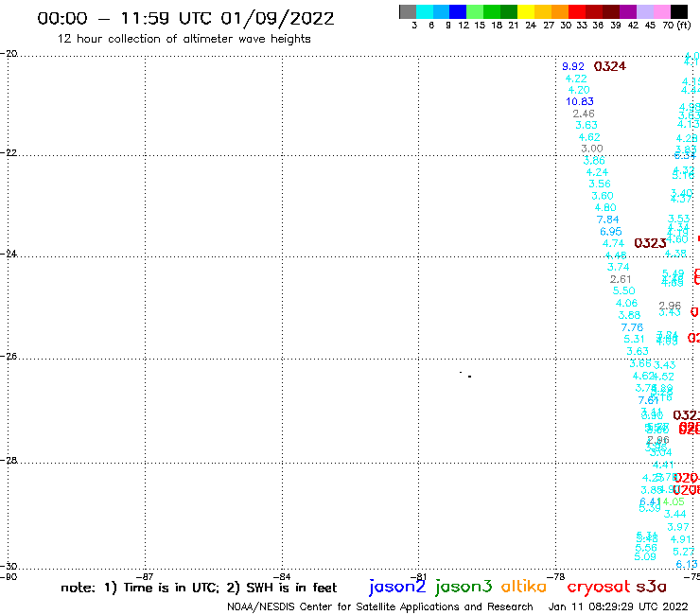Click the title "00:00 – 11:59 UTC 01/09/2022"
The height and width of the screenshot is (615, 700).
(x=185, y=18)
